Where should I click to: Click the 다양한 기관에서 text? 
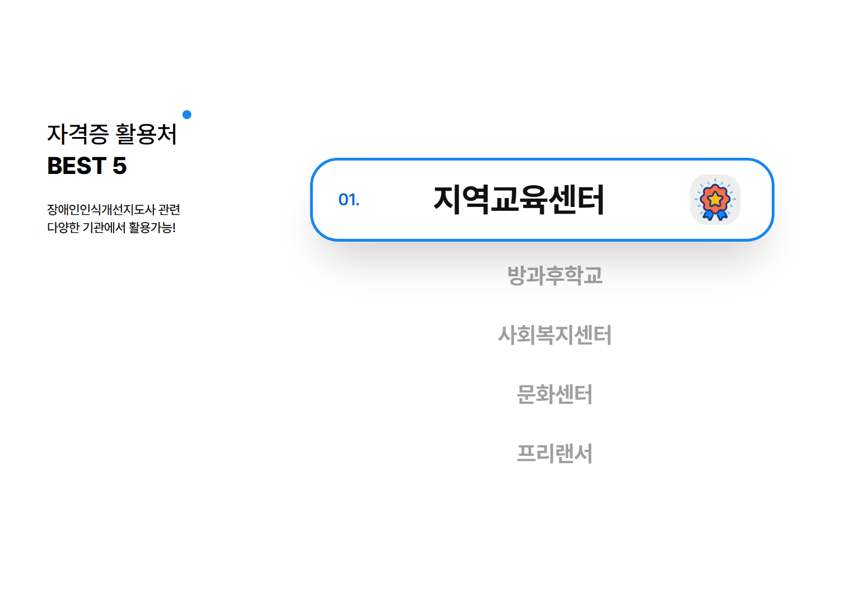tap(86, 227)
